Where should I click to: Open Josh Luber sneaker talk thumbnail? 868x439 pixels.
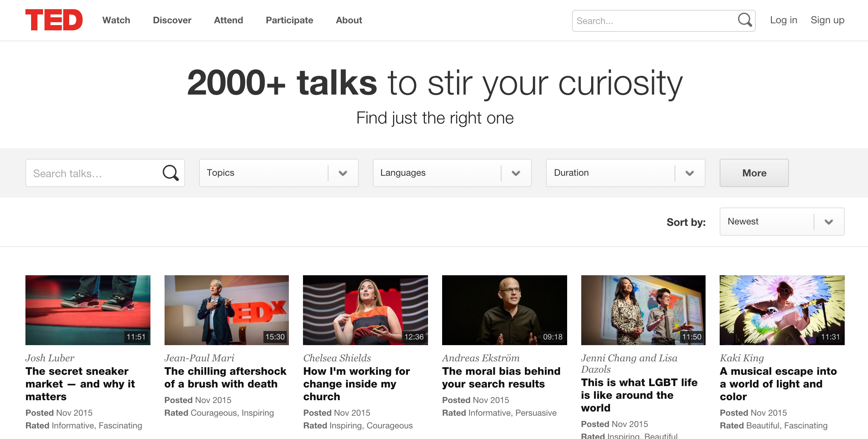(88, 310)
